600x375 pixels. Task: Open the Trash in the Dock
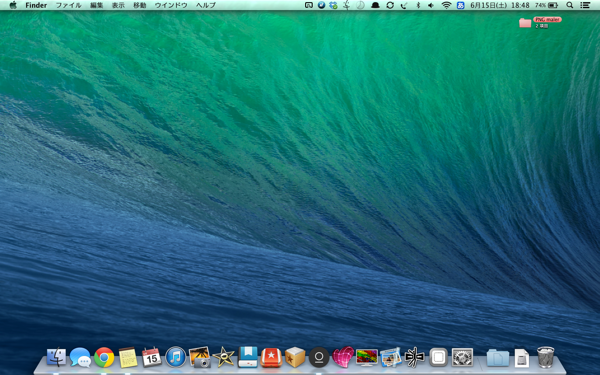[x=545, y=357]
